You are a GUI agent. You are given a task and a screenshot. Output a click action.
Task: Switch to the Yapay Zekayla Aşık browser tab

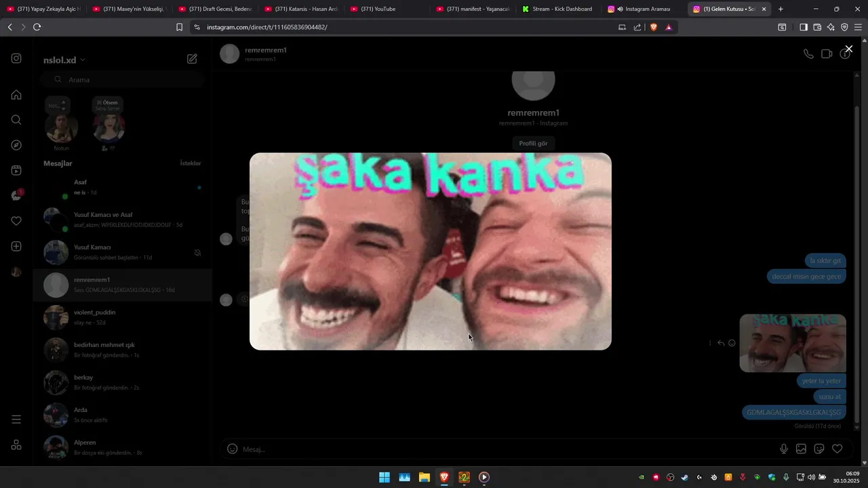(x=43, y=9)
